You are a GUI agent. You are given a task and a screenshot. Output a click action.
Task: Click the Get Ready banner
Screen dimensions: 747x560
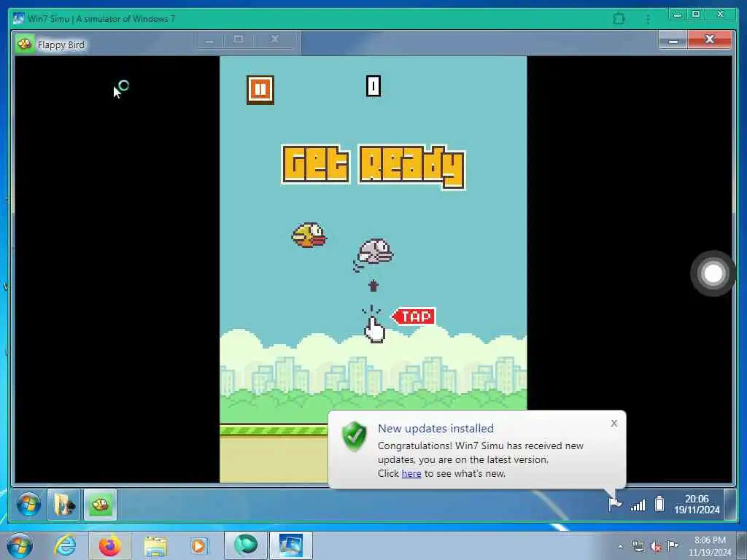pyautogui.click(x=373, y=167)
